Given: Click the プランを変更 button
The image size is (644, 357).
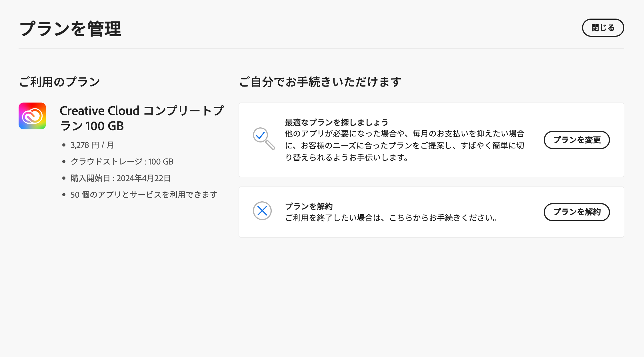Looking at the screenshot, I should (x=577, y=140).
